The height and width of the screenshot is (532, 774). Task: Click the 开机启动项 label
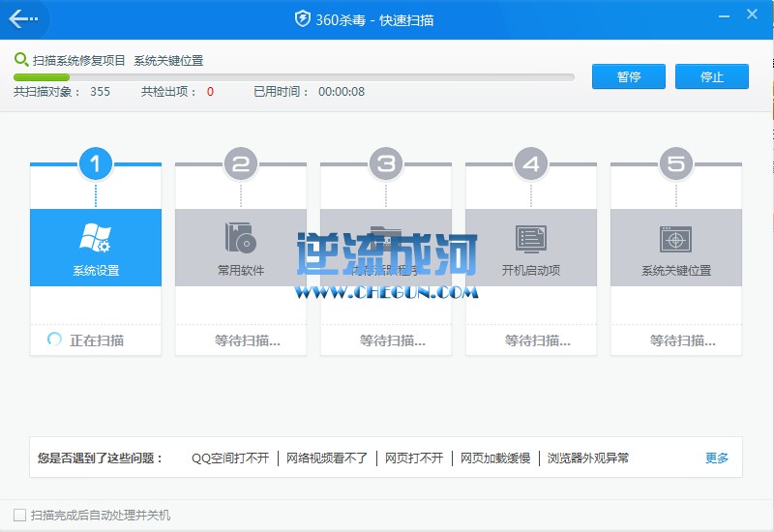click(x=531, y=271)
